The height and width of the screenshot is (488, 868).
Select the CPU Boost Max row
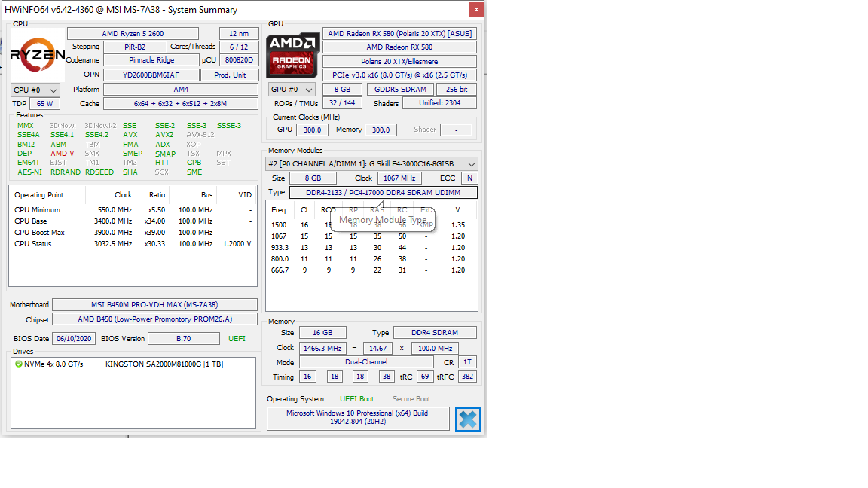click(133, 233)
